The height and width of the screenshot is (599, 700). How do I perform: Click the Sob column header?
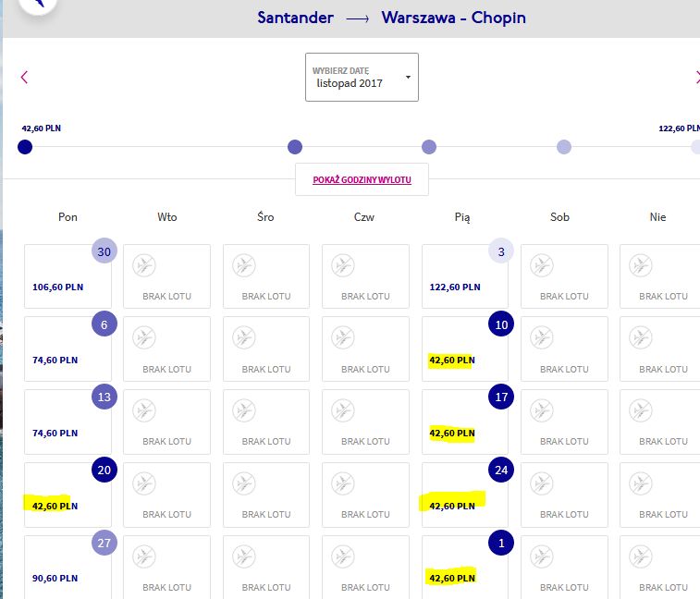(x=559, y=217)
